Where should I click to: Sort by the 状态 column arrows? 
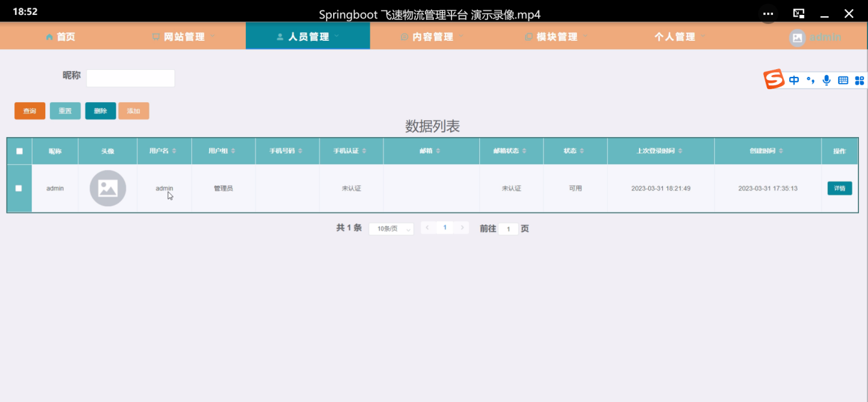582,151
